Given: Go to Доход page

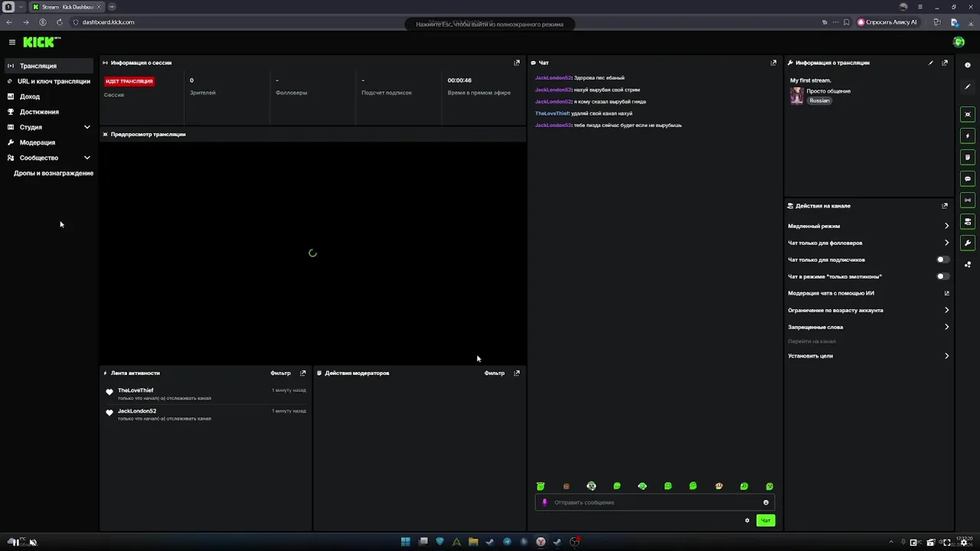Looking at the screenshot, I should 50,96.
